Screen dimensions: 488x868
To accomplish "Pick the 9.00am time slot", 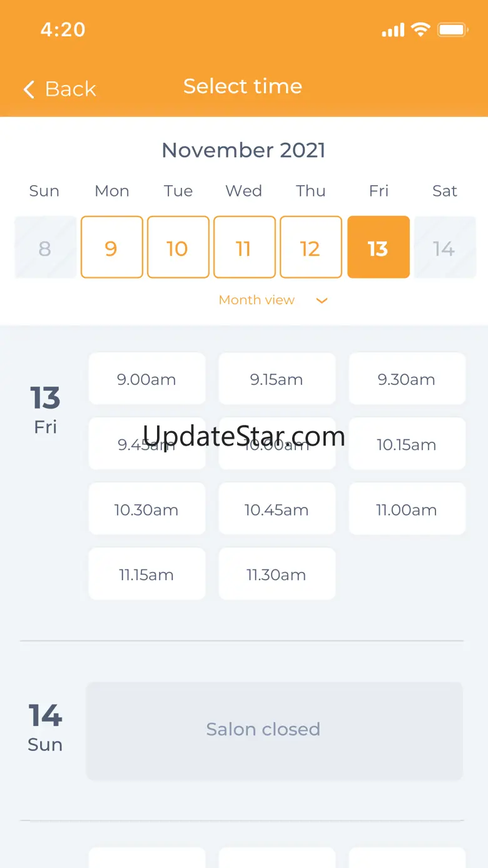I will coord(147,379).
